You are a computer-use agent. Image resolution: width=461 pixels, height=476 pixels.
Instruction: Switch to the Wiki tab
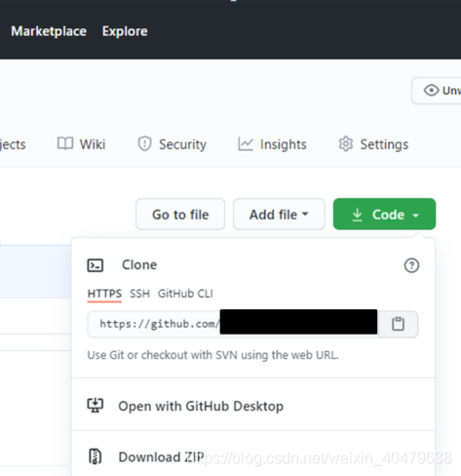click(81, 144)
